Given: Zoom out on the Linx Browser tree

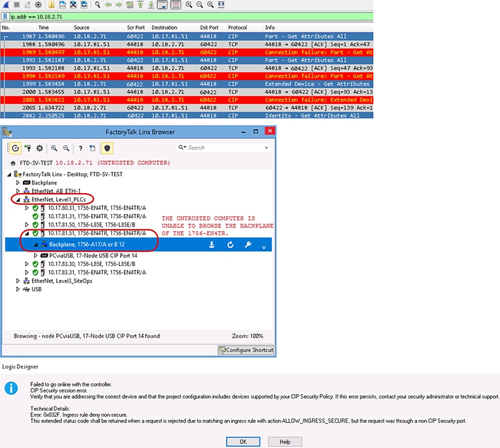Looking at the screenshot, I should coord(66,148).
